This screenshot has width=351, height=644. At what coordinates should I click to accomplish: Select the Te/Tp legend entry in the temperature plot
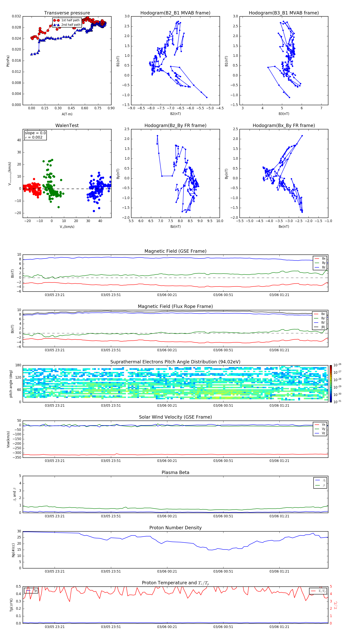click(318, 591)
